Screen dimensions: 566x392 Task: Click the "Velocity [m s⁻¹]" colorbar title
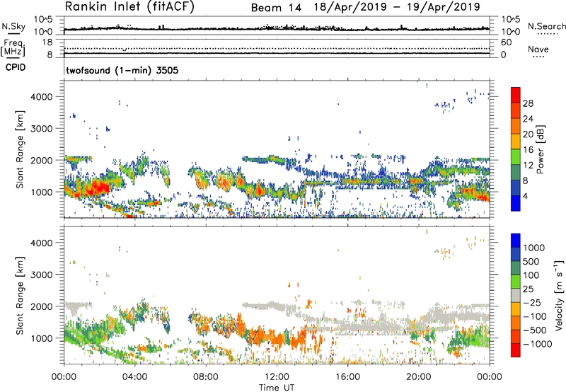click(559, 295)
